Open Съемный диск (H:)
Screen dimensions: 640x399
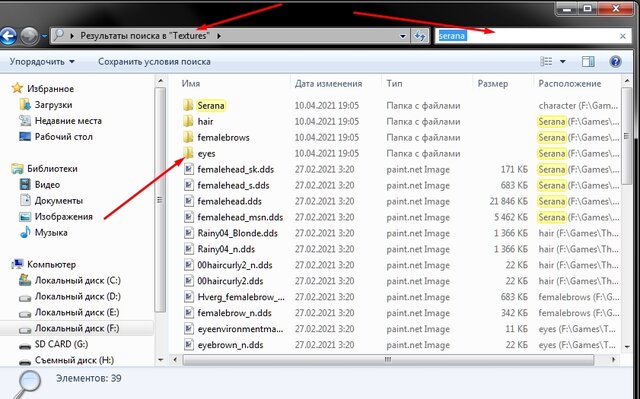[74, 360]
